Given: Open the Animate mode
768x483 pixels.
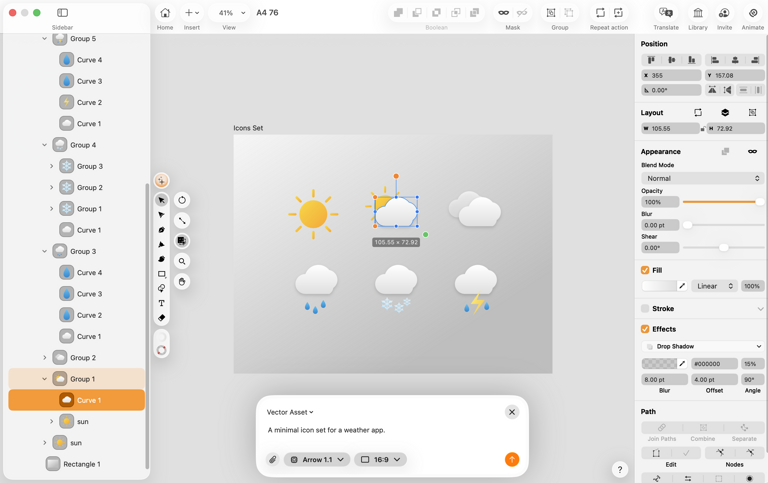Looking at the screenshot, I should tap(753, 13).
